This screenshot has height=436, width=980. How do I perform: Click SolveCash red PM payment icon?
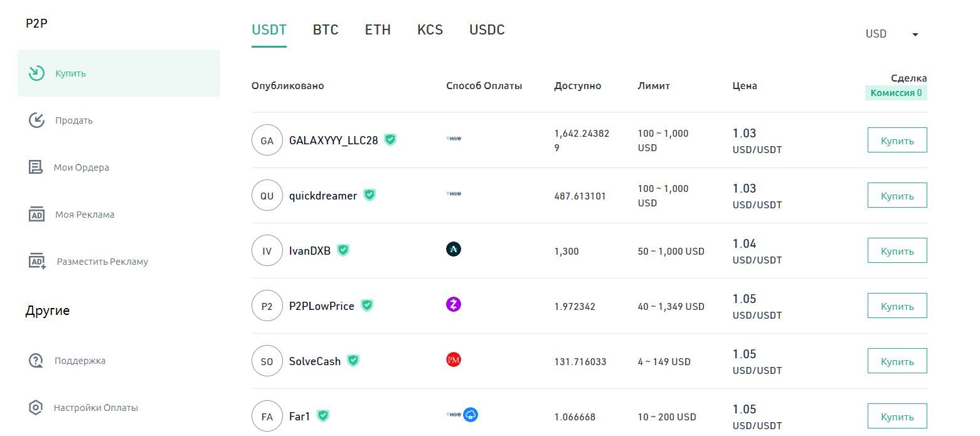[453, 360]
